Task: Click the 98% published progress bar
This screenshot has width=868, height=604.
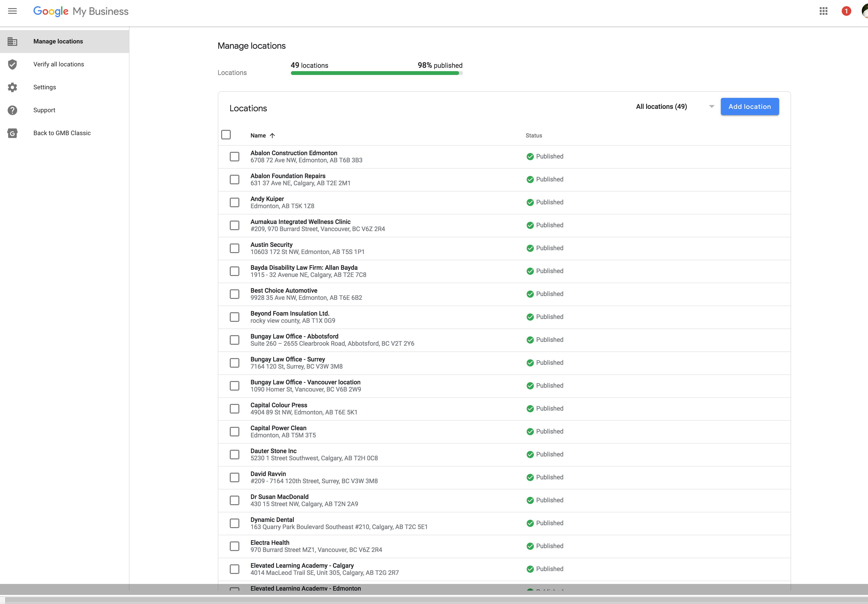Action: (376, 73)
